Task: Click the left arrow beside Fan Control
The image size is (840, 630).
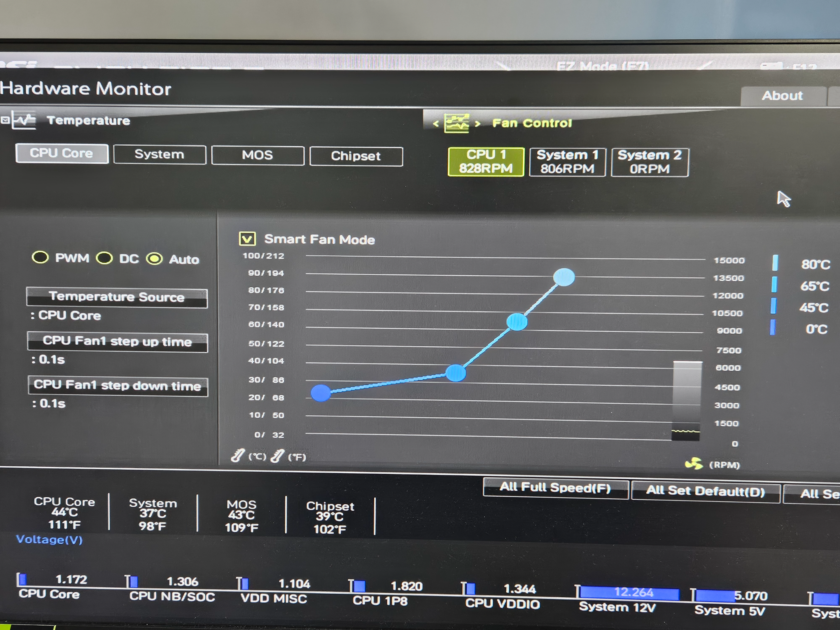Action: click(436, 123)
